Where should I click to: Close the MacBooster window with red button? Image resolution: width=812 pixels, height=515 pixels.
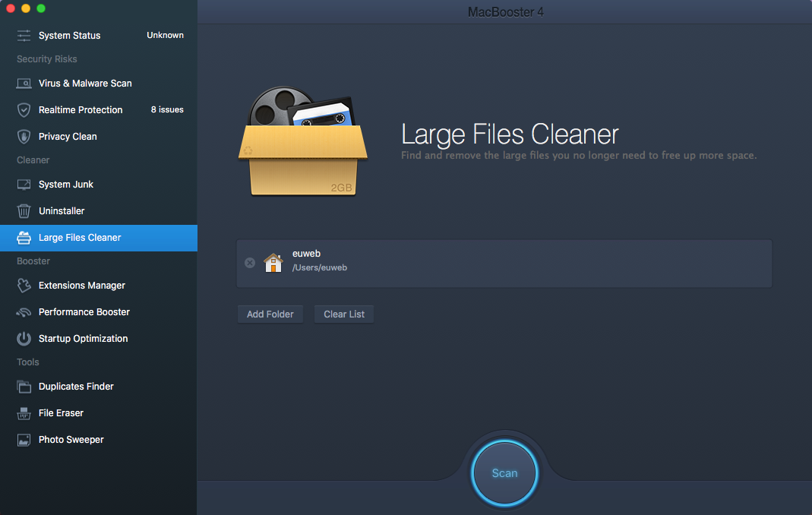point(11,8)
